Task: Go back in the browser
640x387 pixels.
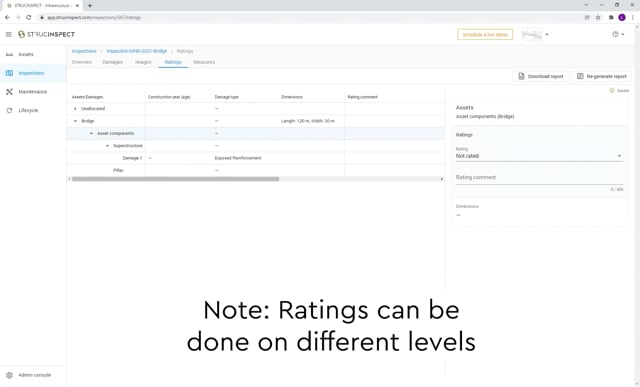Action: tap(7, 18)
